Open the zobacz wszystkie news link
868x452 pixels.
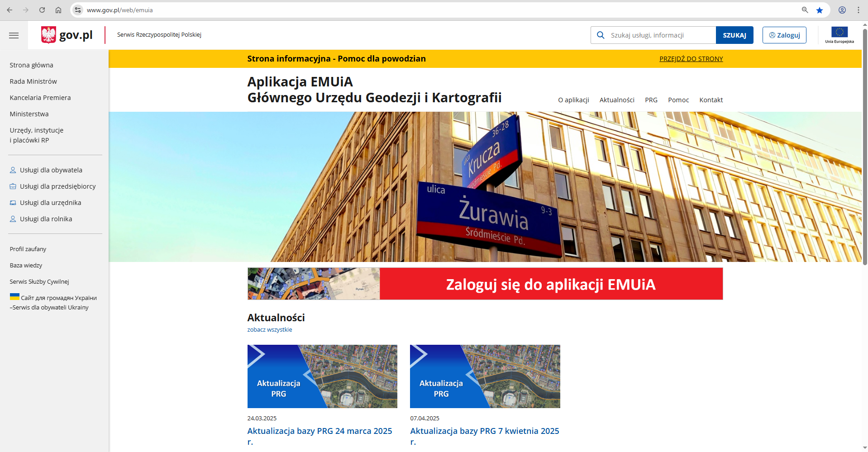tap(269, 330)
